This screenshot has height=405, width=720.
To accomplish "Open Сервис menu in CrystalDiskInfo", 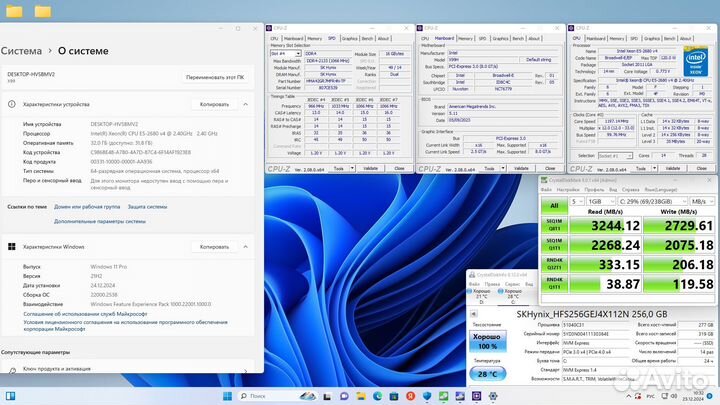I will [512, 284].
